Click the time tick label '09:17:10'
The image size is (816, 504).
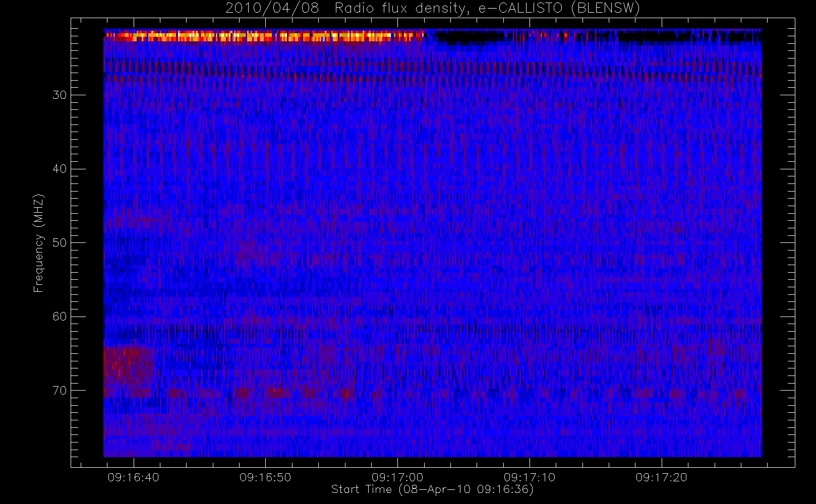click(530, 477)
